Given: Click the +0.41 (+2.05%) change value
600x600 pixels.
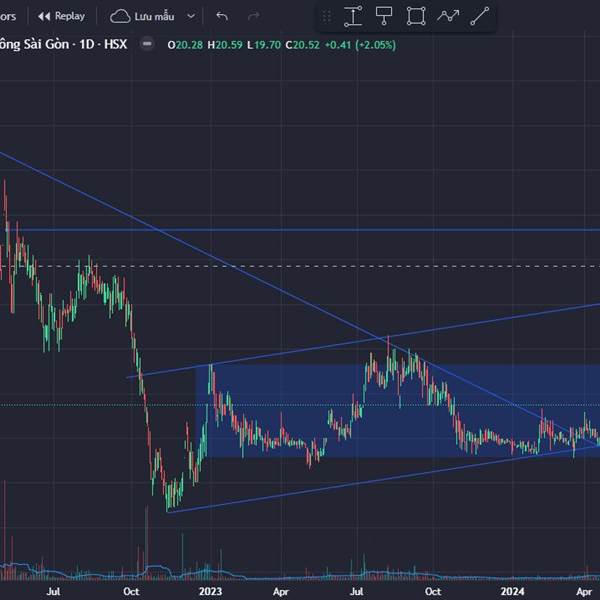Looking at the screenshot, I should point(360,45).
